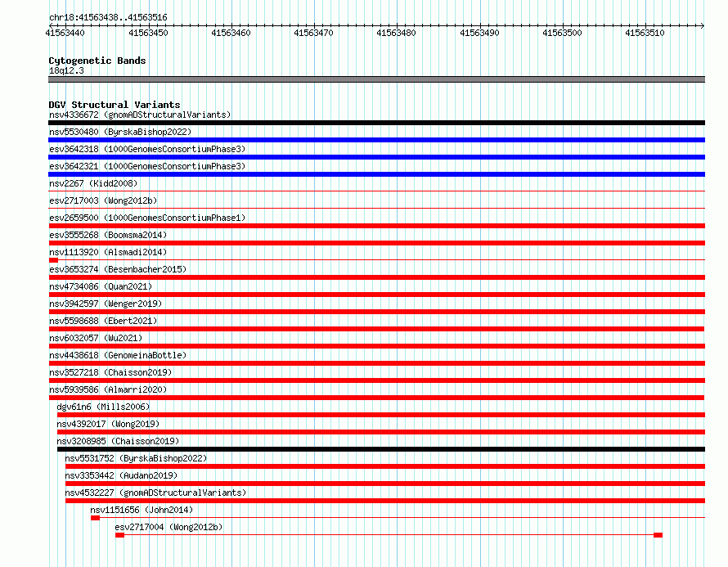This screenshot has height=567, width=728.
Task: Open variant nsv5939586 (Almarri2020) label
Action: 108,389
